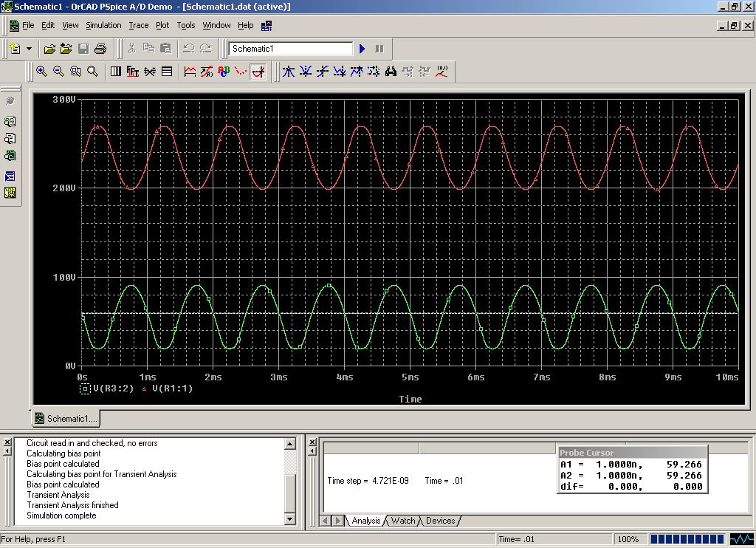Close the output log pane with X
This screenshot has width=756, height=548.
[x=7, y=442]
